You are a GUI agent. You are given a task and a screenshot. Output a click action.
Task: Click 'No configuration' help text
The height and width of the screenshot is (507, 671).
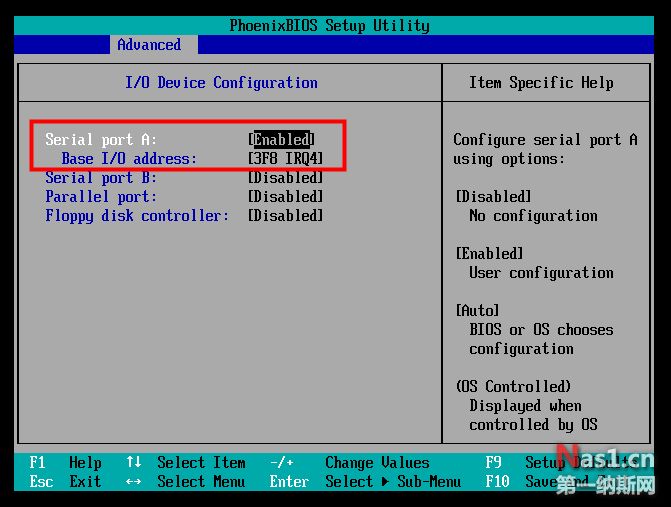tap(533, 216)
